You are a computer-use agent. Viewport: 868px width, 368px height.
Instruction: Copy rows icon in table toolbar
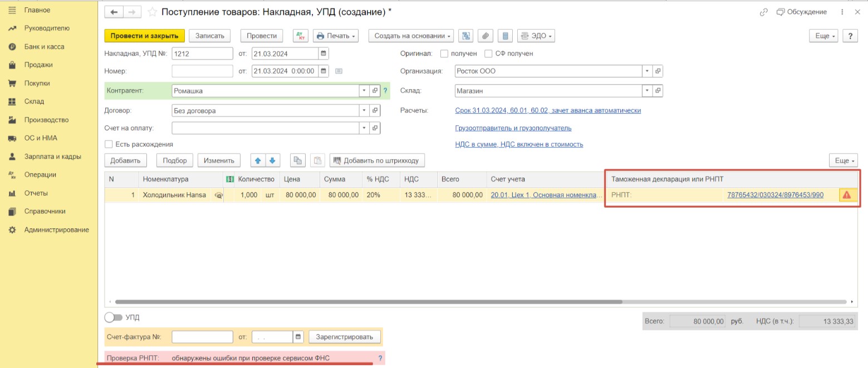298,160
